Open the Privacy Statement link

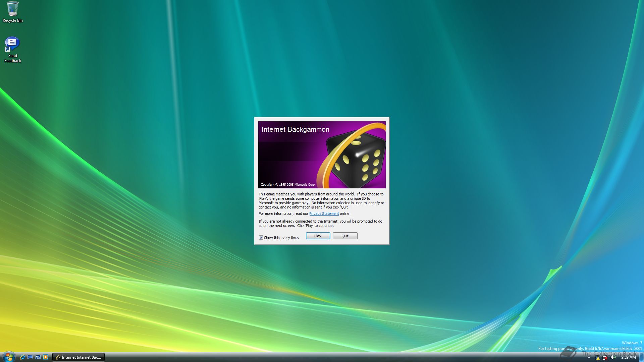(x=324, y=214)
